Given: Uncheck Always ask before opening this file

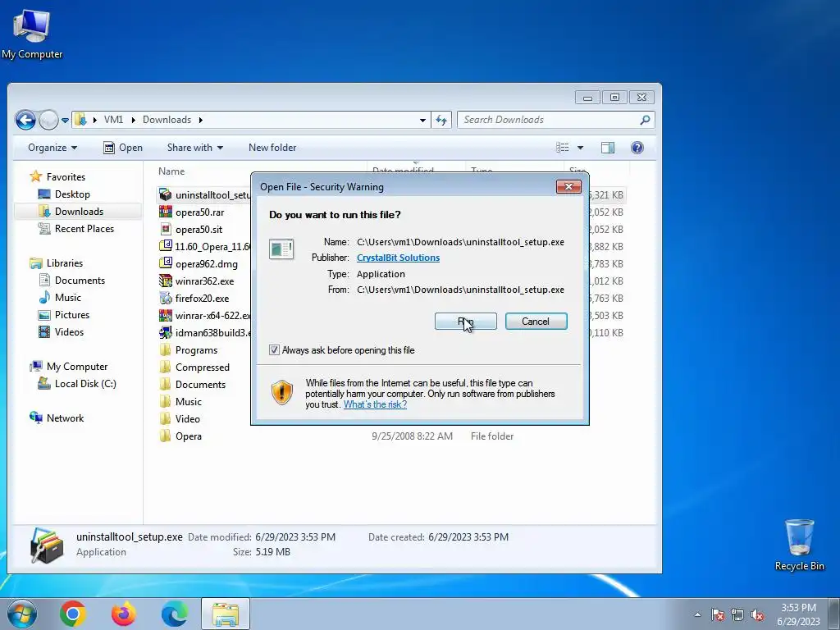Looking at the screenshot, I should tap(274, 350).
